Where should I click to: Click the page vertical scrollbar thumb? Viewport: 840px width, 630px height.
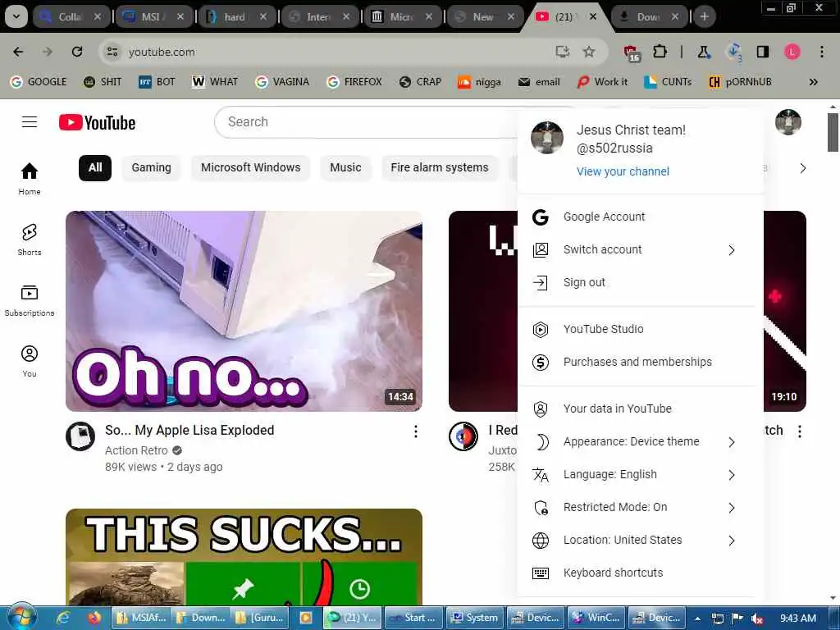[x=833, y=132]
